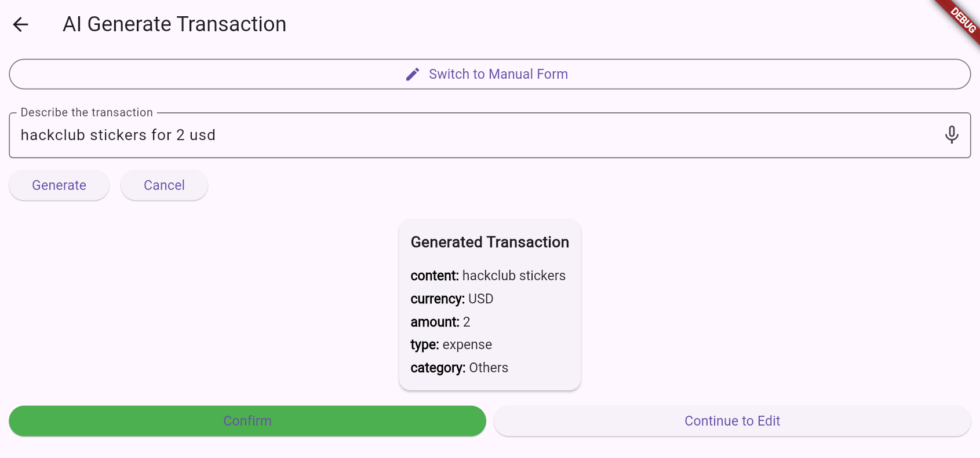
Task: Click the 'Generated Transaction' card heading
Action: (x=490, y=242)
